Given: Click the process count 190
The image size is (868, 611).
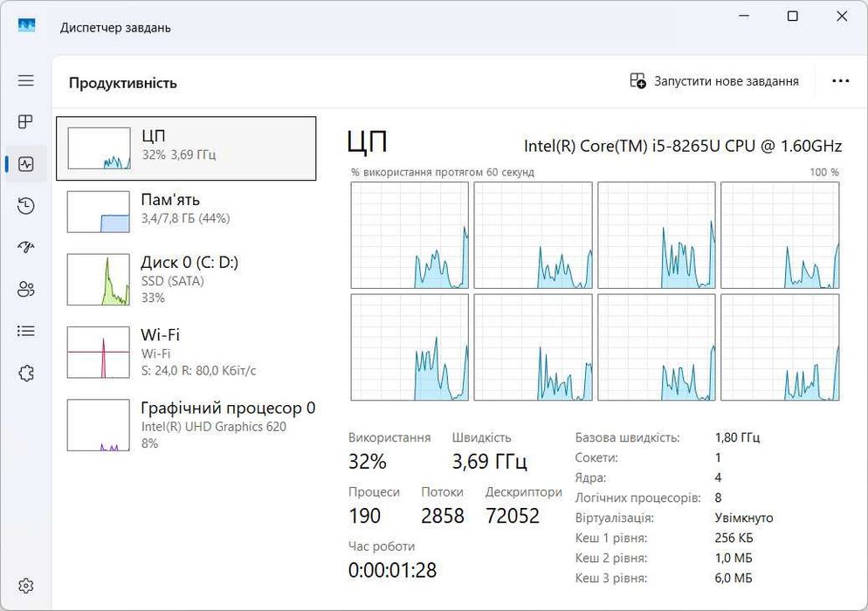Looking at the screenshot, I should point(364,516).
